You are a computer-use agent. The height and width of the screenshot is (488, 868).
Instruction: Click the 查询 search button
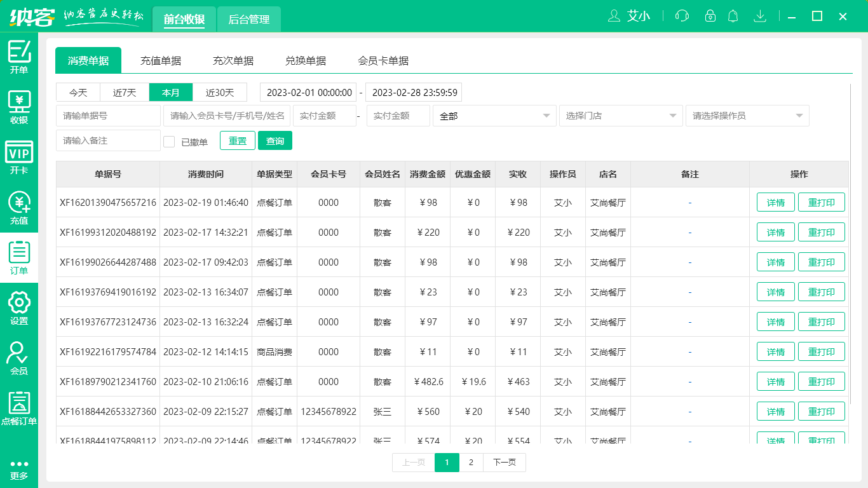tap(275, 140)
